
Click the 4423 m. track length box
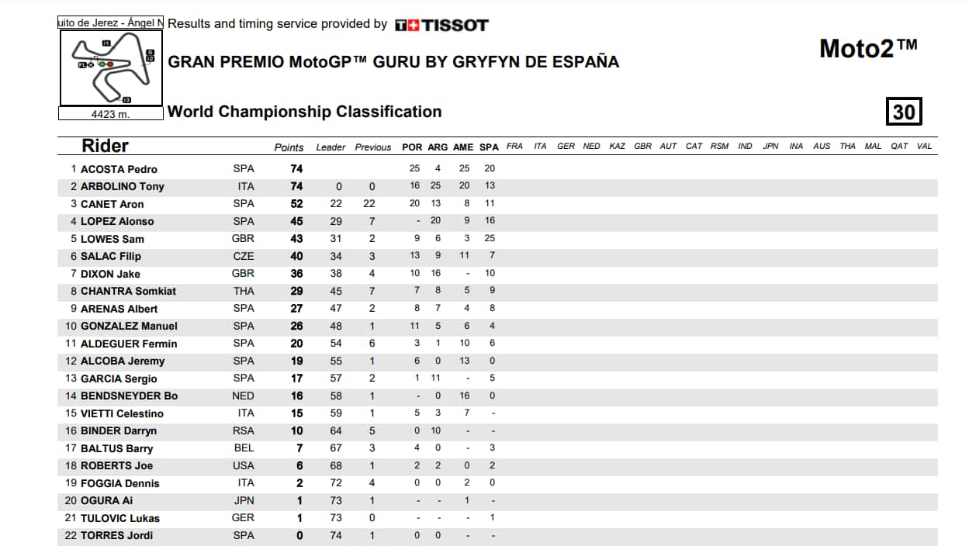111,114
